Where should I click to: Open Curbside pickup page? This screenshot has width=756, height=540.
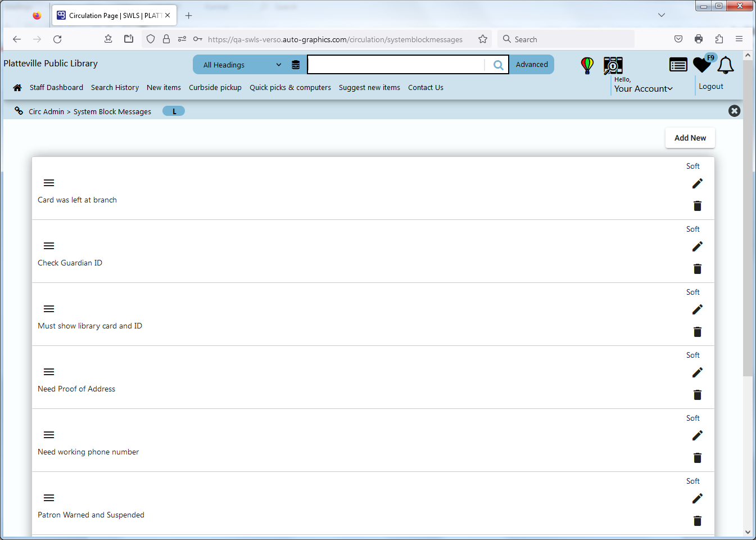[x=215, y=88]
